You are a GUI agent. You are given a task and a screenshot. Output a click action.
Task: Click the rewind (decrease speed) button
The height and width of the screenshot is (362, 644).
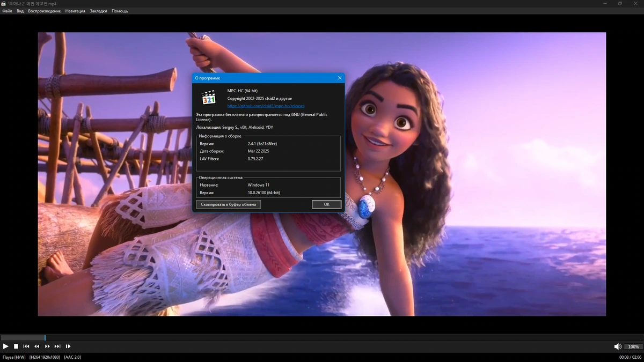[37, 346]
